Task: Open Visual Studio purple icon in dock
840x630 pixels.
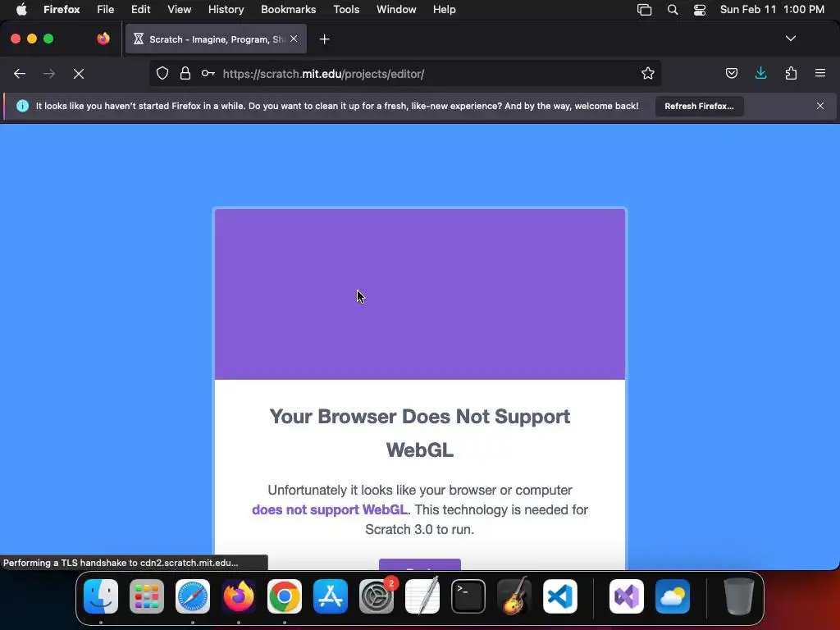Action: coord(627,596)
